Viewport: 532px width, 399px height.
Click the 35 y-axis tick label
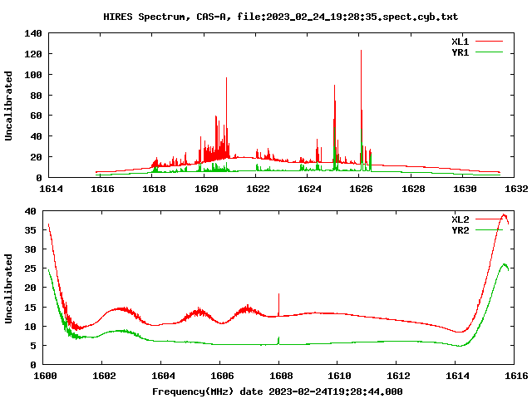(x=30, y=230)
